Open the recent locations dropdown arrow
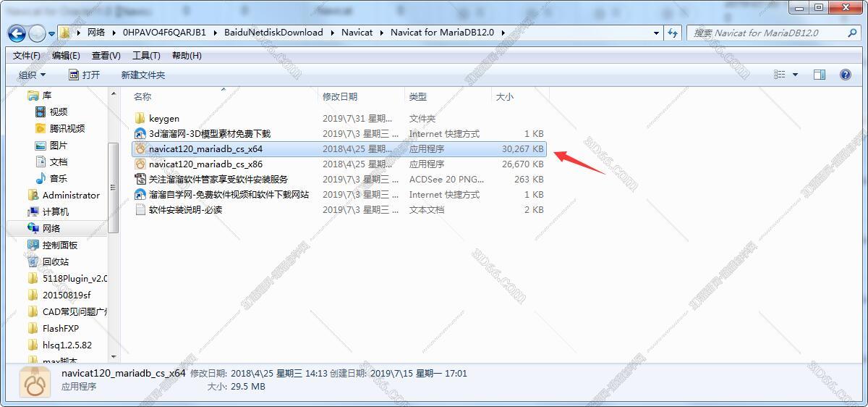The image size is (868, 407). [51, 33]
